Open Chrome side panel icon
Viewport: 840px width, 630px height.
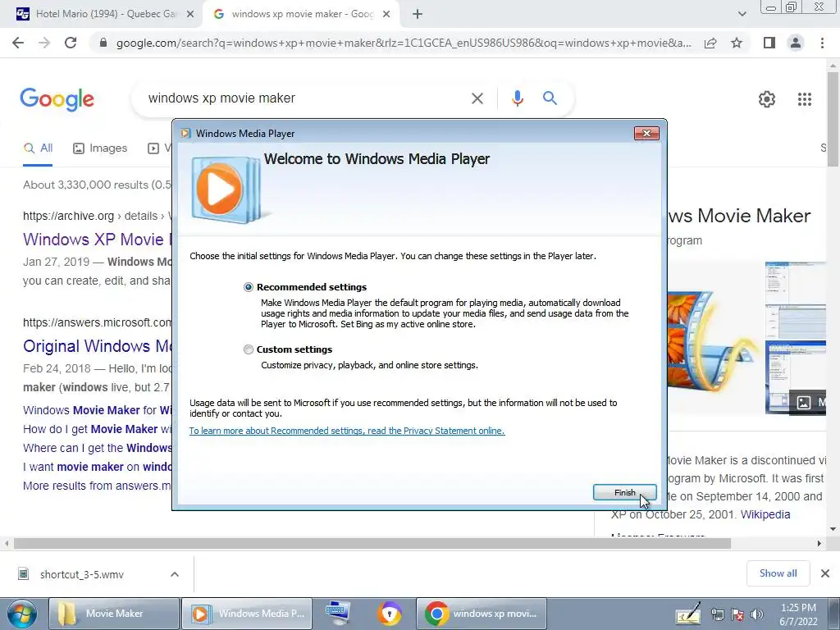[769, 43]
